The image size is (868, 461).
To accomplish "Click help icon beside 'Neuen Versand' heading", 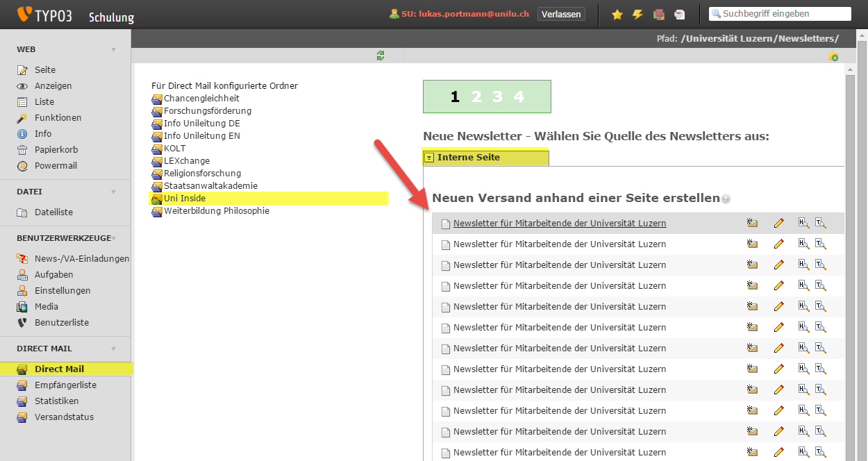I will click(x=726, y=199).
